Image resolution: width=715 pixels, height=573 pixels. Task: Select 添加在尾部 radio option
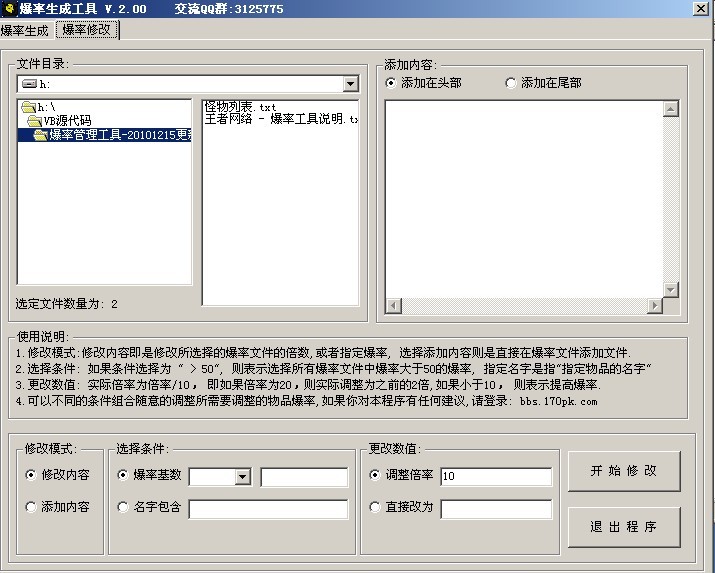click(x=511, y=83)
